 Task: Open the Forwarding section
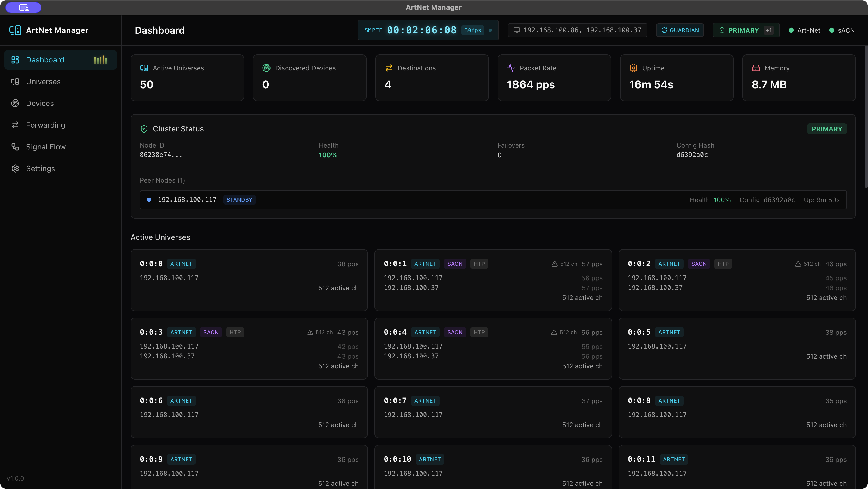tap(61, 125)
